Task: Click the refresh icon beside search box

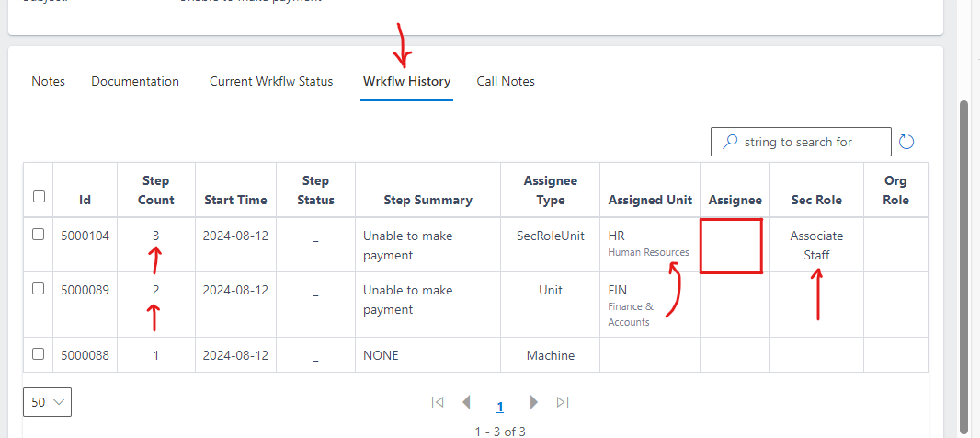Action: pos(906,142)
